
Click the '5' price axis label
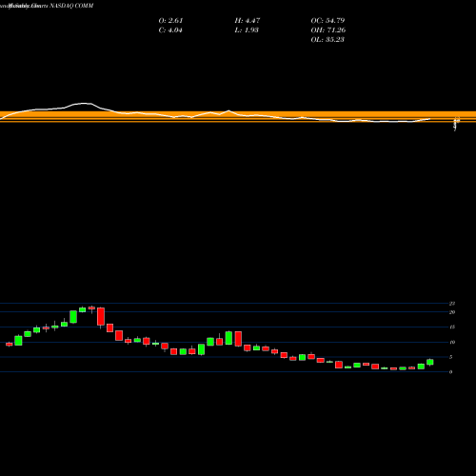click(450, 357)
